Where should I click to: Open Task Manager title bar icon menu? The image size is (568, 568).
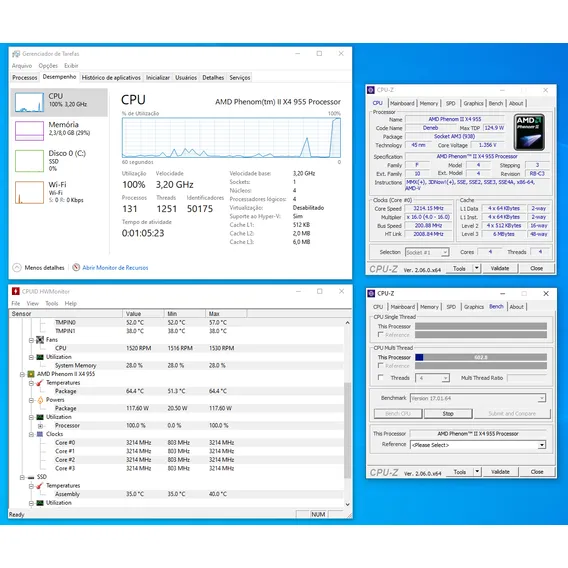16,54
